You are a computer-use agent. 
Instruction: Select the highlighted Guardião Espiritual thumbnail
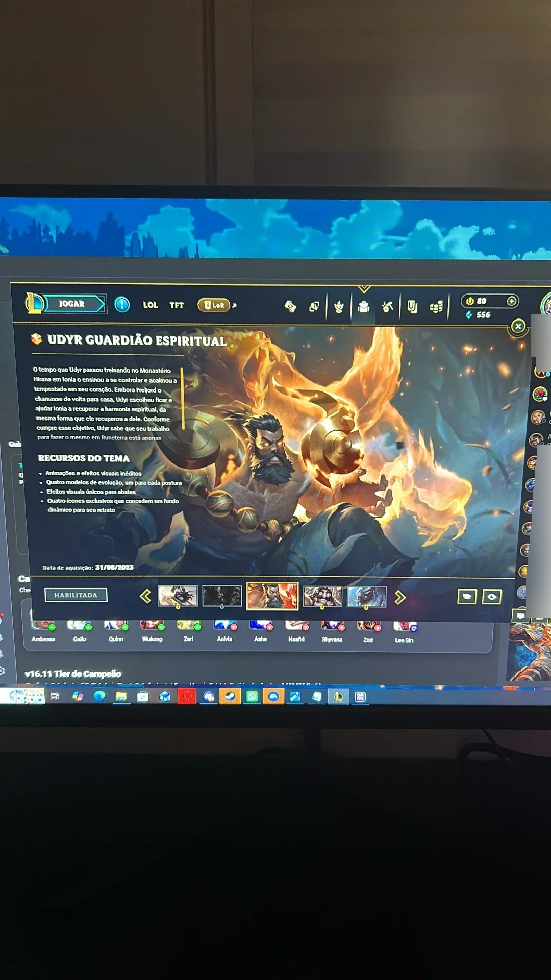pyautogui.click(x=272, y=596)
